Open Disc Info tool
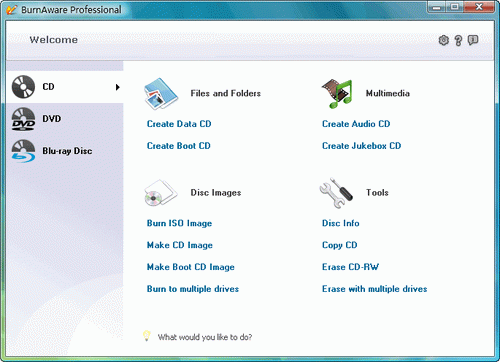 pos(341,223)
